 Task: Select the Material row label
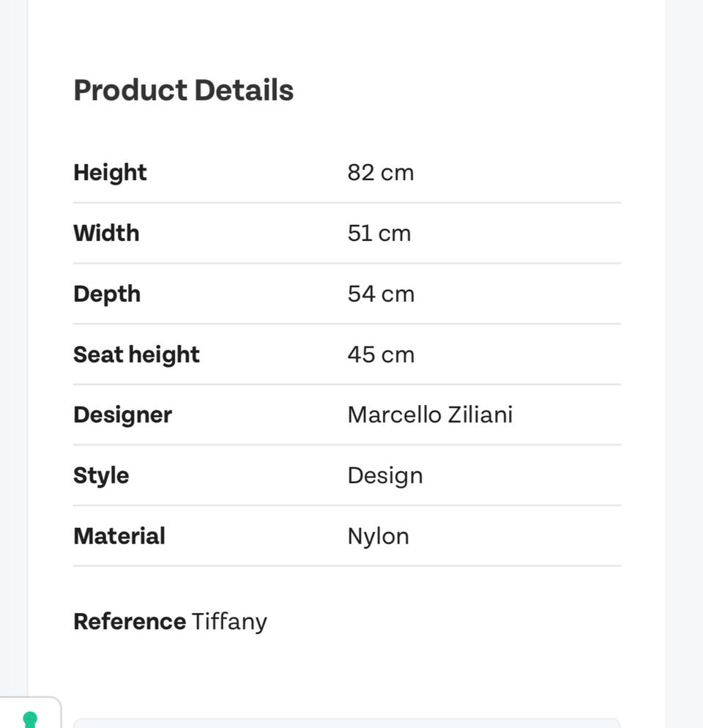click(x=119, y=536)
